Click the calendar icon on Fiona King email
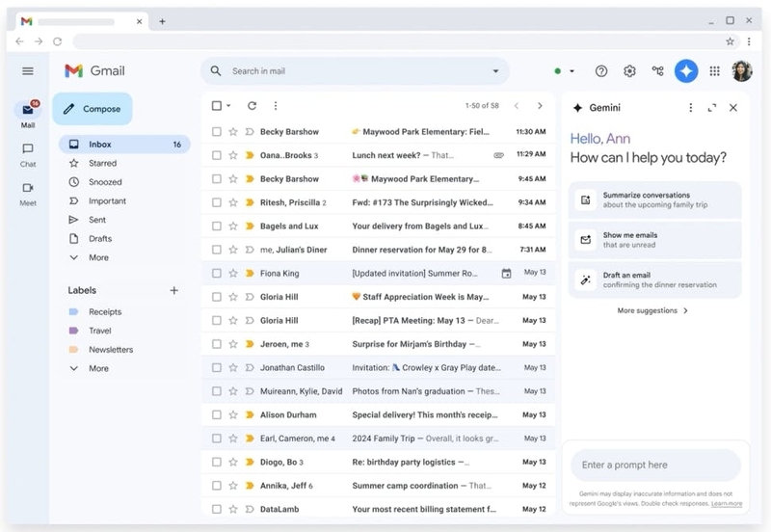Viewport: 771px width, 532px height. click(x=506, y=274)
